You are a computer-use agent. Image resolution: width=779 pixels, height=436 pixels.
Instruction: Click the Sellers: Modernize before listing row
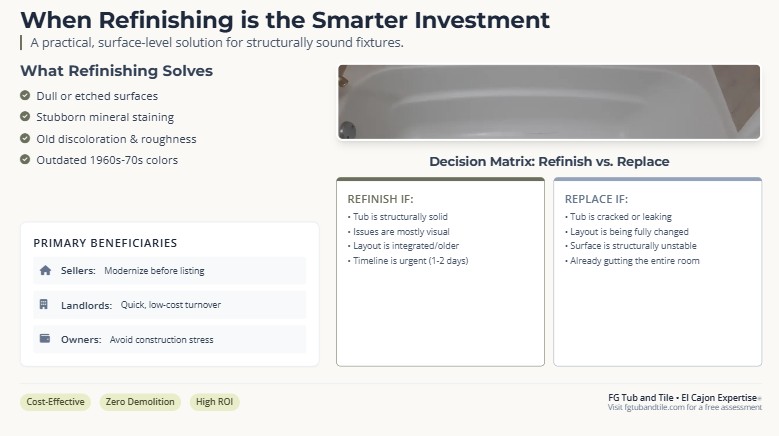click(169, 271)
